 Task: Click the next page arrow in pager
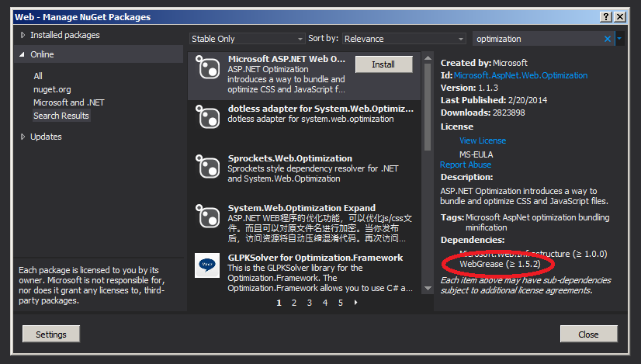click(x=355, y=302)
